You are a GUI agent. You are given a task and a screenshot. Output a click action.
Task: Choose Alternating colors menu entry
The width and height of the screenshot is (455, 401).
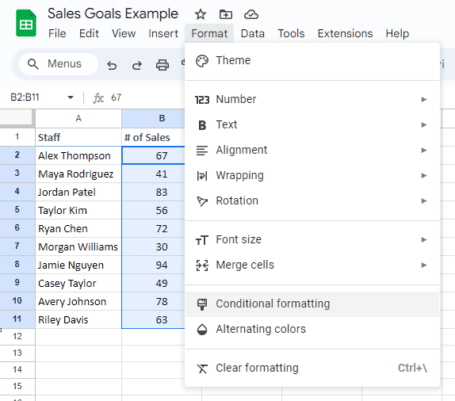pos(312,329)
